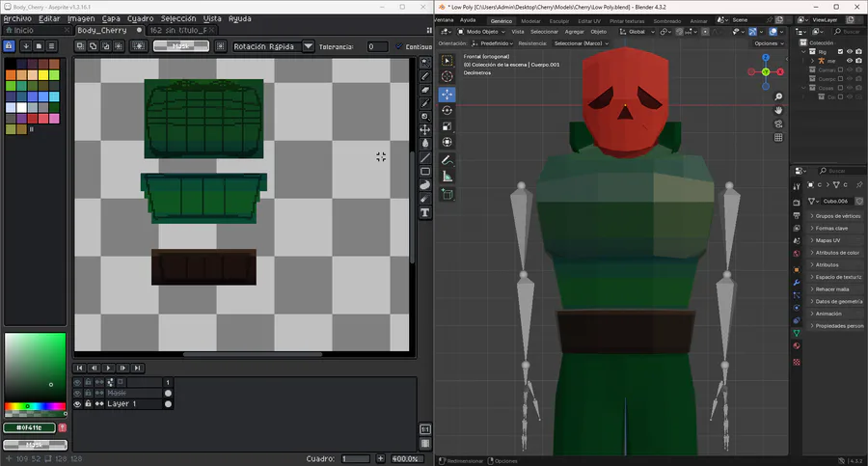The height and width of the screenshot is (466, 868).
Task: Activate the Rotate tool in Blender
Action: tap(448, 110)
